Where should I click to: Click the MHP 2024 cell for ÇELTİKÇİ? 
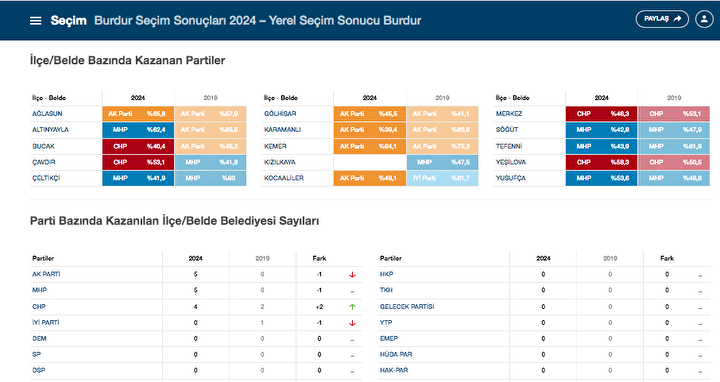(138, 178)
